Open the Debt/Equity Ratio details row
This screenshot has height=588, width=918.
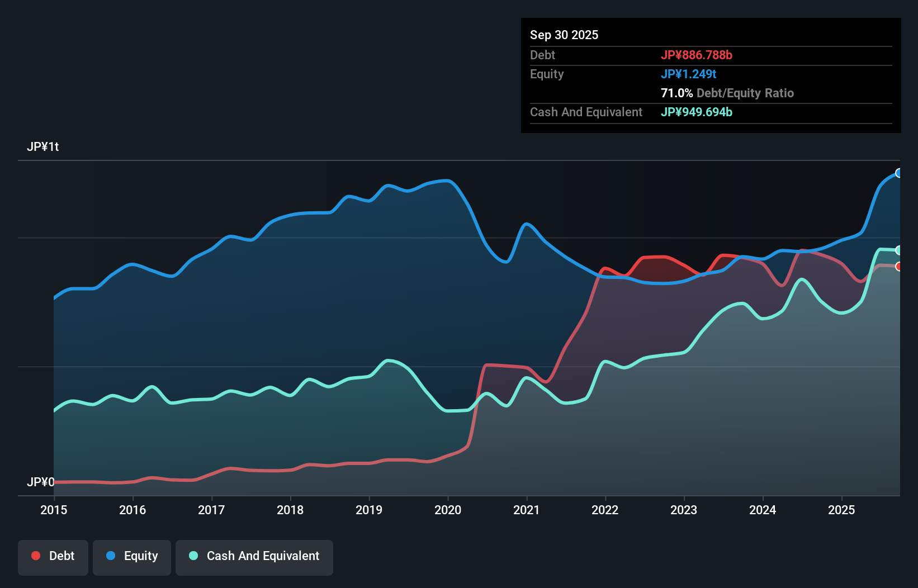[x=727, y=93]
